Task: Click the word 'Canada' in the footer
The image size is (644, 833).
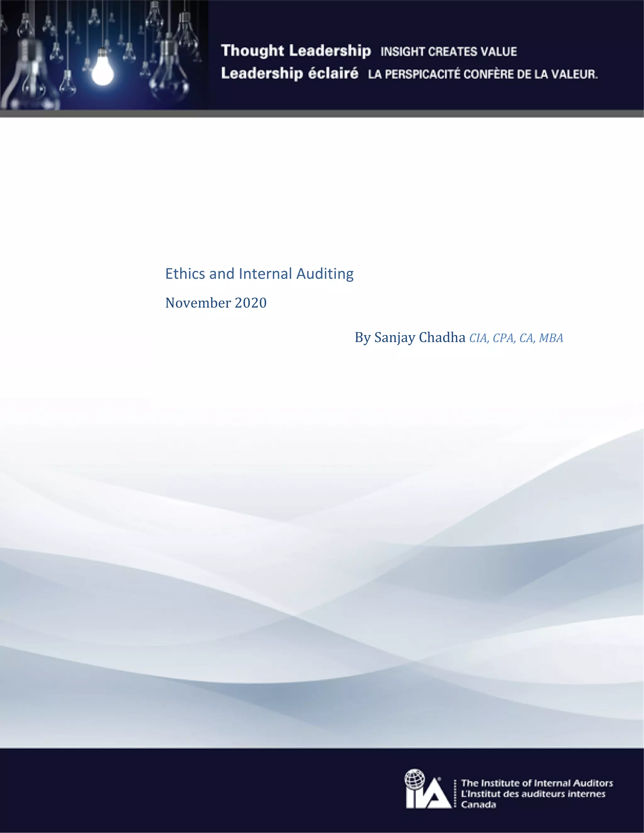Action: tap(478, 804)
